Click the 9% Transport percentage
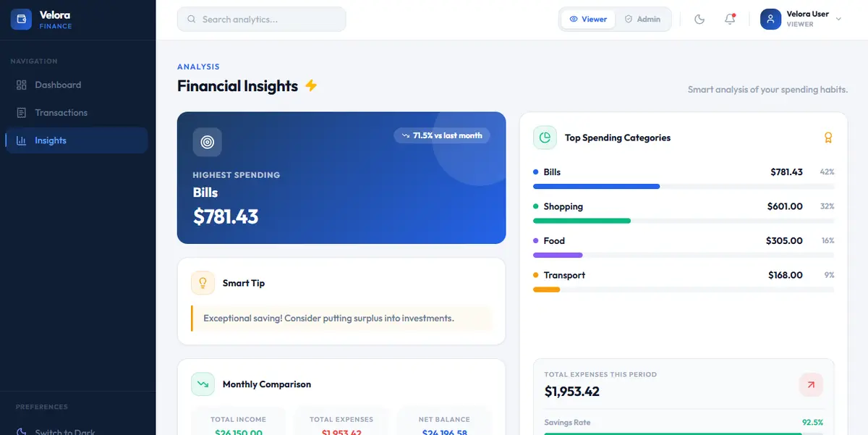868x435 pixels. coord(829,275)
